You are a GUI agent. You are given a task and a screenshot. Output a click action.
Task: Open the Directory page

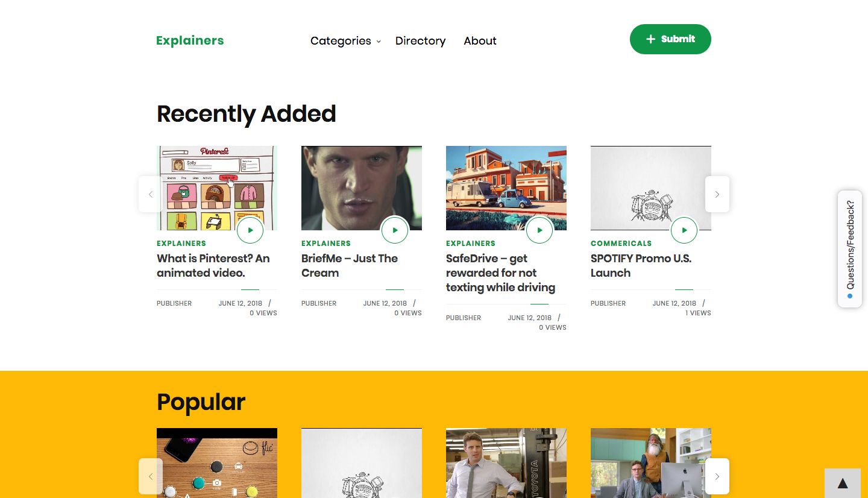coord(420,40)
